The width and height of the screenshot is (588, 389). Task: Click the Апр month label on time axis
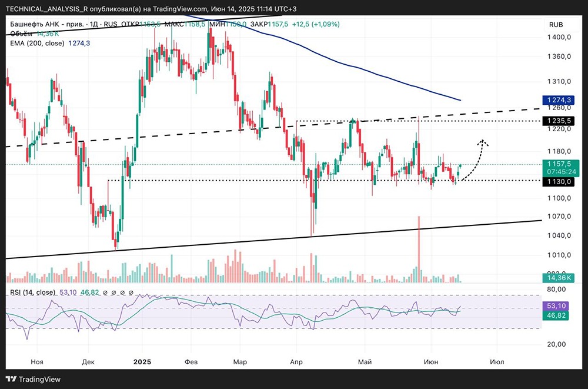click(x=296, y=362)
